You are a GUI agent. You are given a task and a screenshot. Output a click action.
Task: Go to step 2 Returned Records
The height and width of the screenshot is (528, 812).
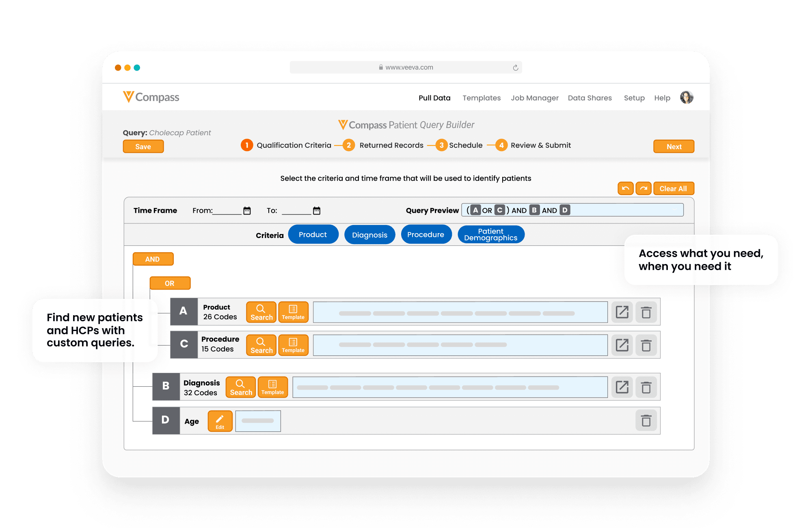383,145
